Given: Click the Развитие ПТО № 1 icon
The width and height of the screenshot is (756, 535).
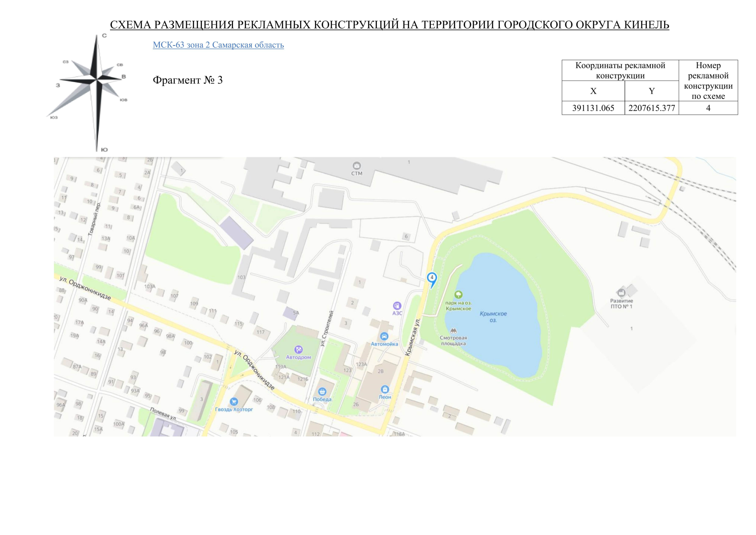Looking at the screenshot, I should 621,292.
